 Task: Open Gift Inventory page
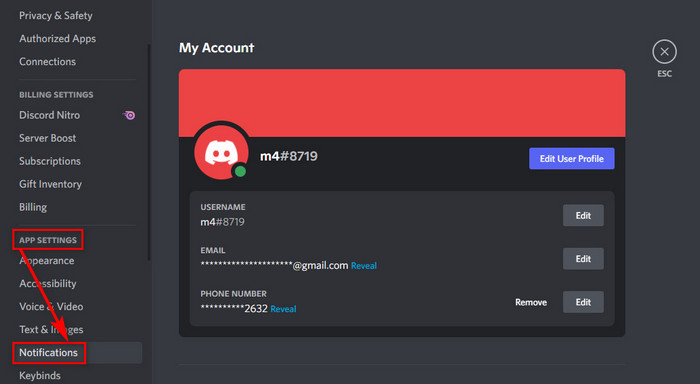[x=50, y=184]
